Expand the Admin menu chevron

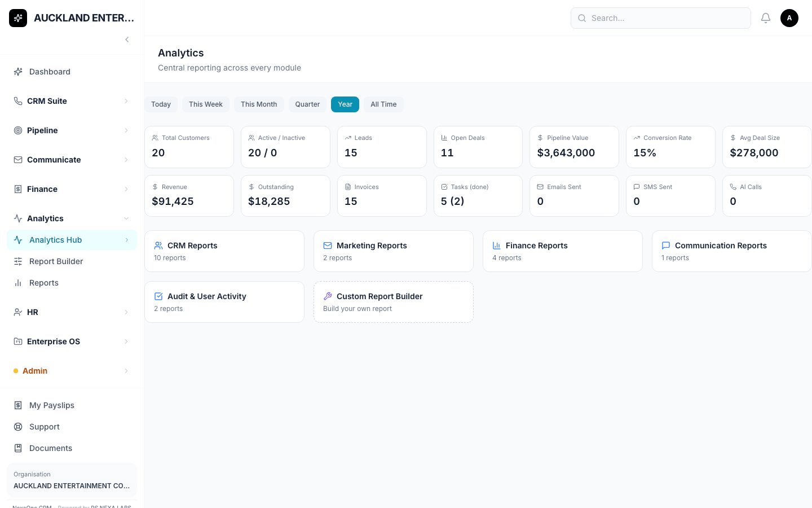[126, 371]
